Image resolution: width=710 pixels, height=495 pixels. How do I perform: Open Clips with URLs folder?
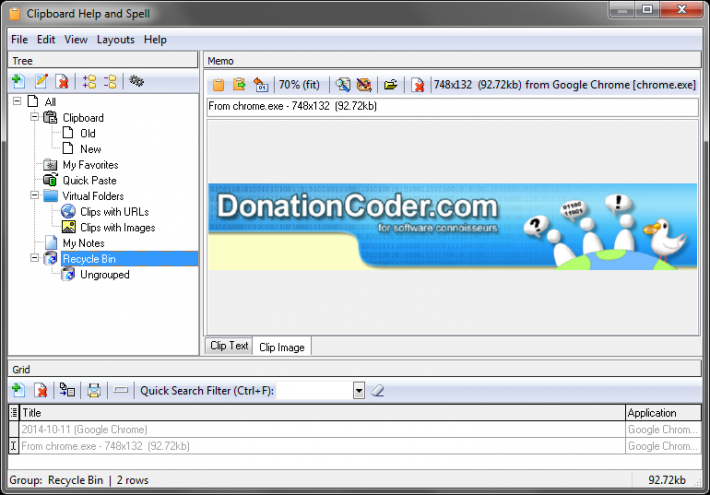[x=114, y=211]
